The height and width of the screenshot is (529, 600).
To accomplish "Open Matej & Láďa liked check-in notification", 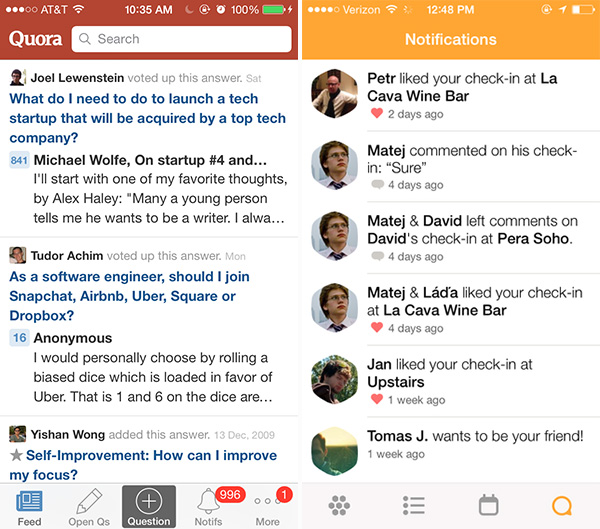I will [x=451, y=309].
